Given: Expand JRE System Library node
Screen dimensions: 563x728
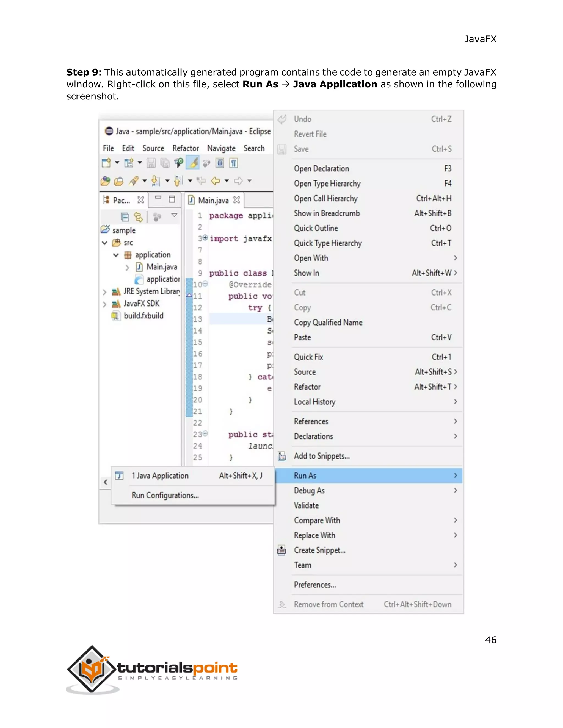Looking at the screenshot, I should pos(104,292).
